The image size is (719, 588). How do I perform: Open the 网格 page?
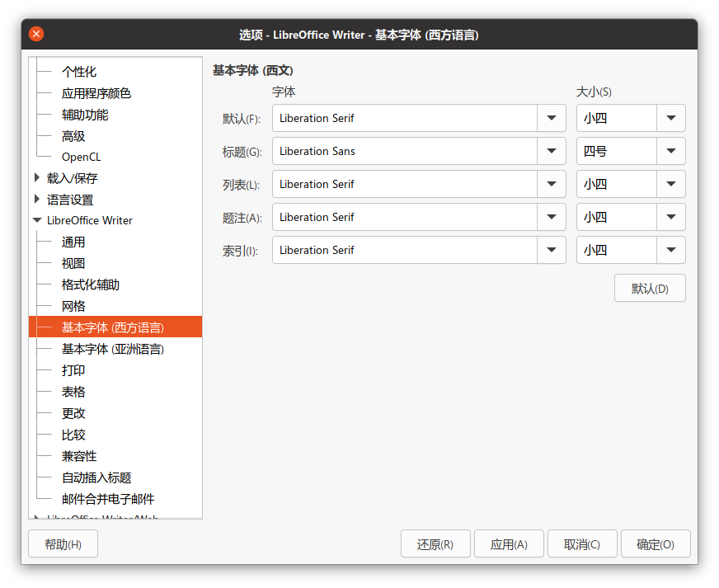[73, 306]
